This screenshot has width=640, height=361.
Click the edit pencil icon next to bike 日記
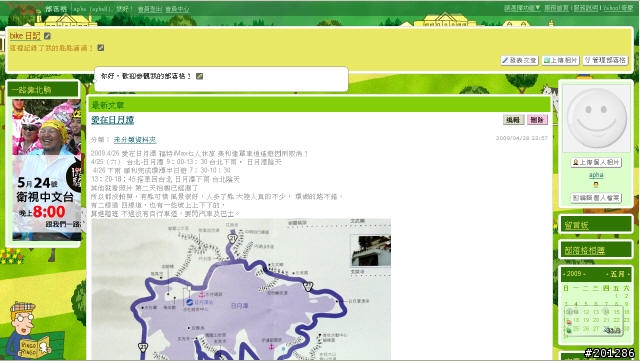(x=47, y=36)
